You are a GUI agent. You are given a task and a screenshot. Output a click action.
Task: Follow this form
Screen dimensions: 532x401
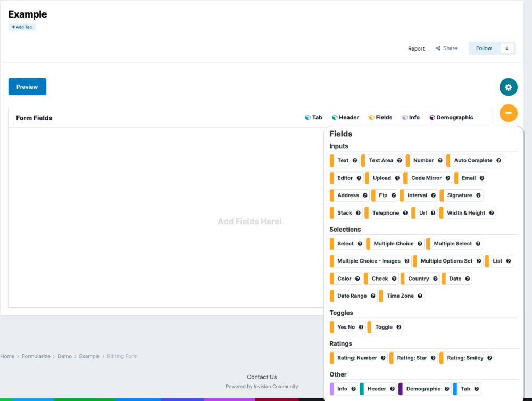(484, 48)
